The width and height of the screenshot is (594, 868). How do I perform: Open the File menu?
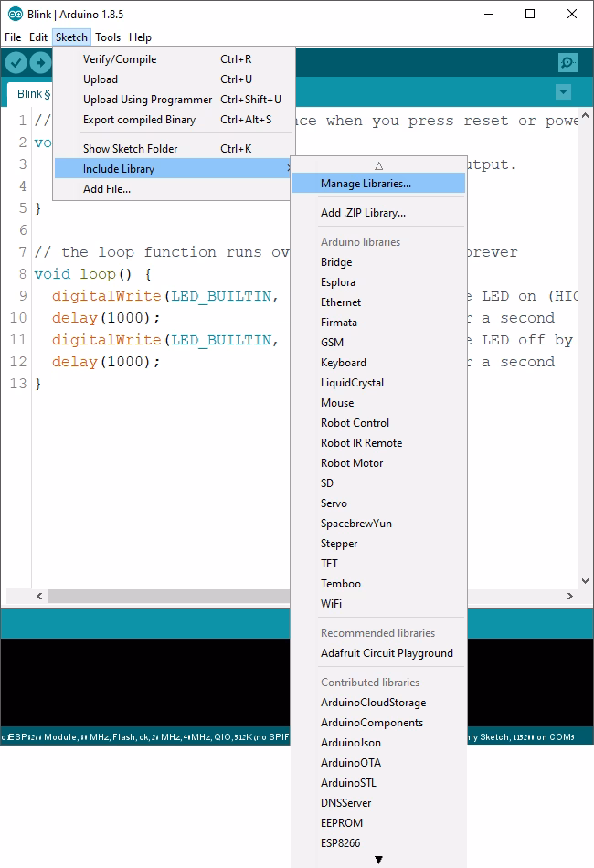13,37
